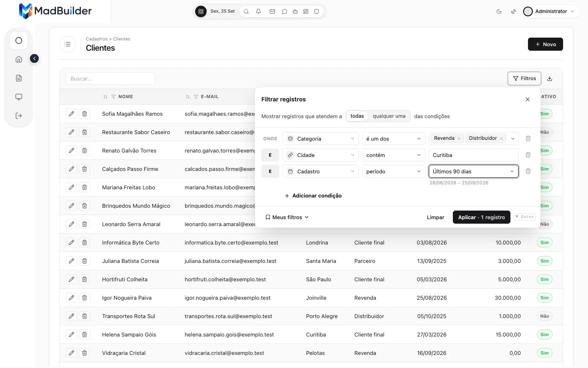Close the Filtrar registros panel

pyautogui.click(x=528, y=99)
